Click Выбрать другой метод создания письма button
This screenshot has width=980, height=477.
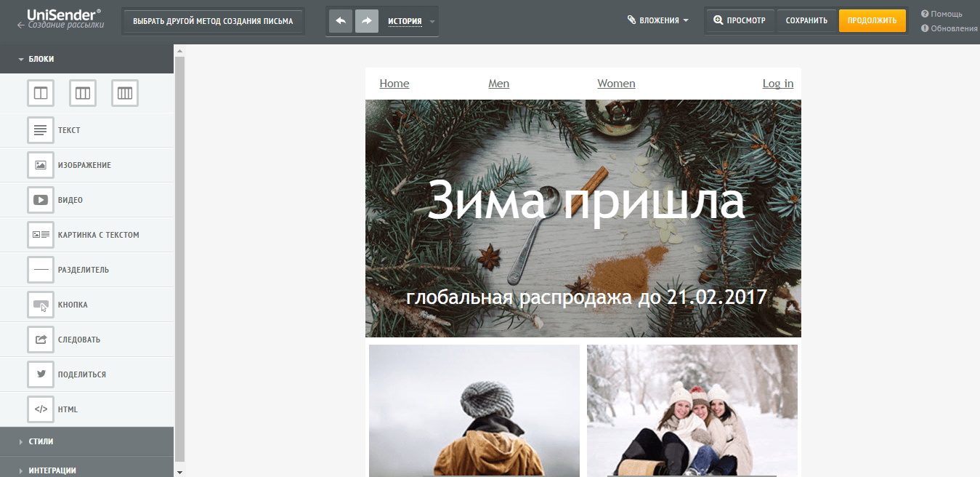213,21
